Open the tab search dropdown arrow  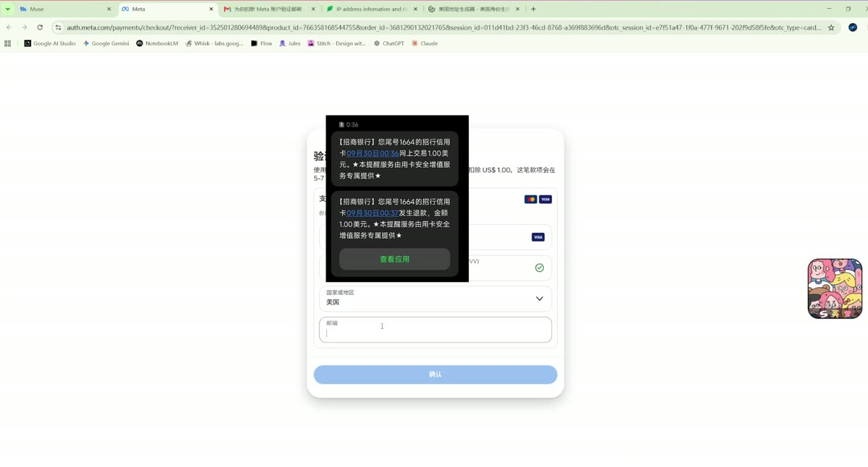[8, 9]
